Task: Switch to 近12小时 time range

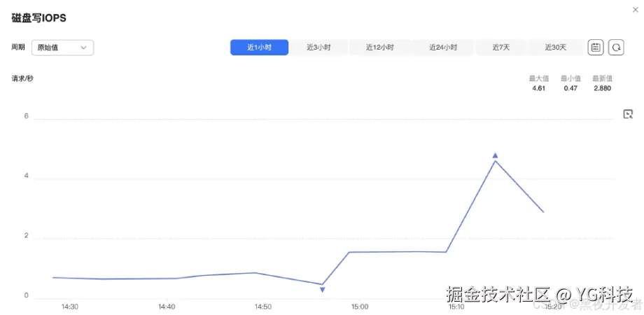Action: (x=379, y=48)
